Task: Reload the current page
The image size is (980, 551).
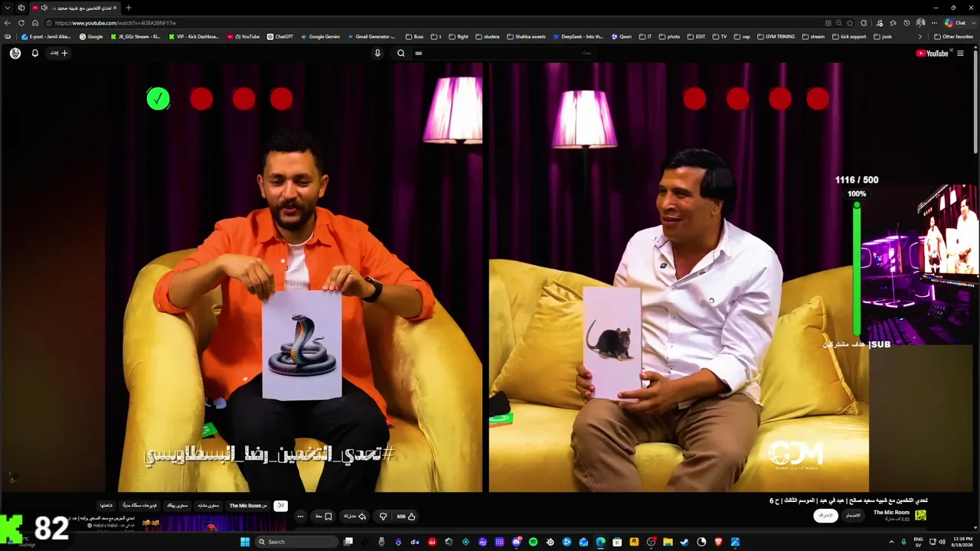Action: click(21, 23)
